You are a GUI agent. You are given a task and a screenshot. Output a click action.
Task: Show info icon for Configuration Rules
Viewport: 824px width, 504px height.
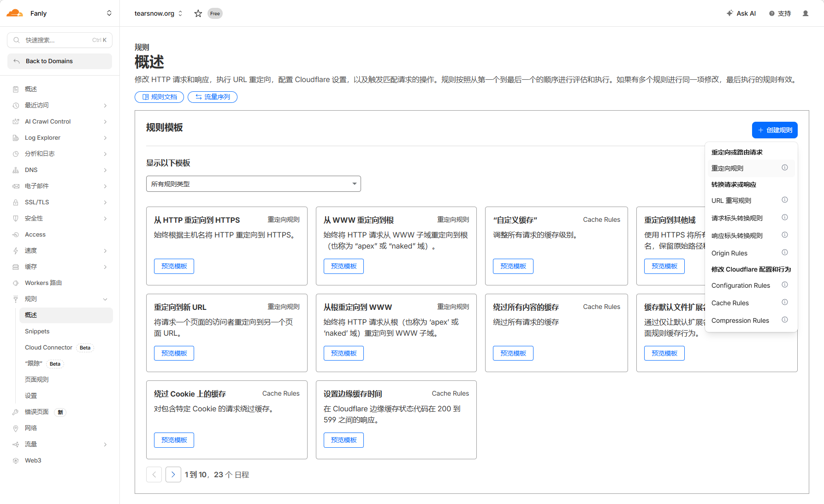tap(785, 285)
